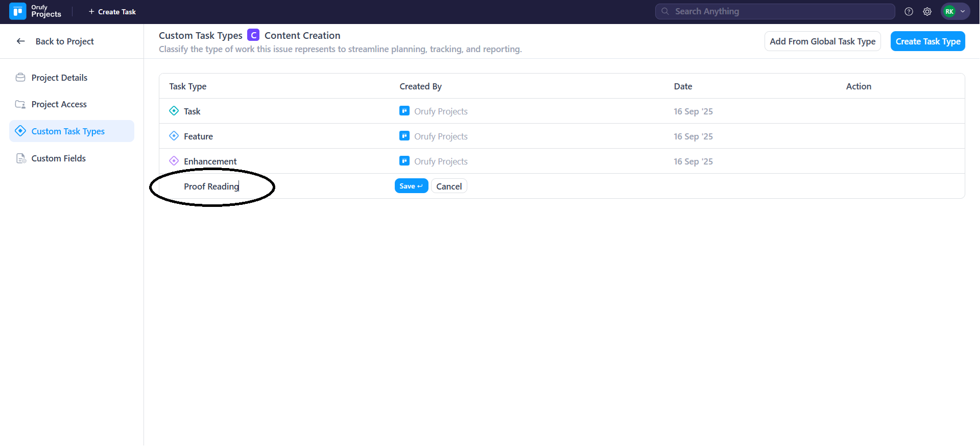The width and height of the screenshot is (980, 447).
Task: Open the settings gear icon
Action: tap(927, 11)
